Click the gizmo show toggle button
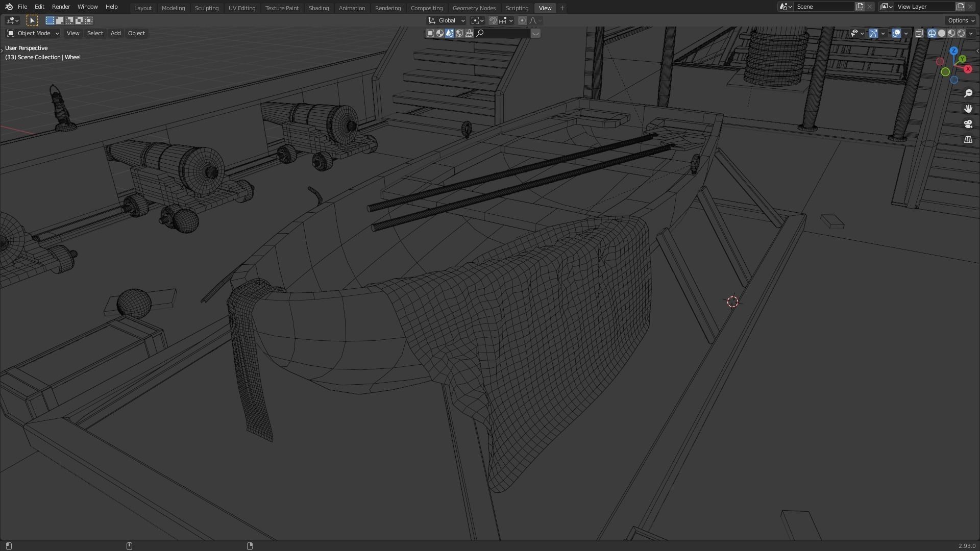 873,33
